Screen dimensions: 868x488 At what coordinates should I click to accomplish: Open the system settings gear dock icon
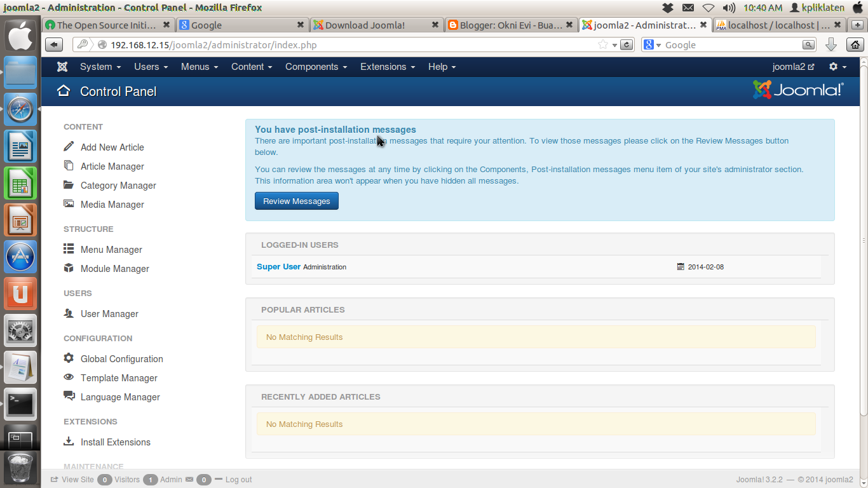point(20,330)
